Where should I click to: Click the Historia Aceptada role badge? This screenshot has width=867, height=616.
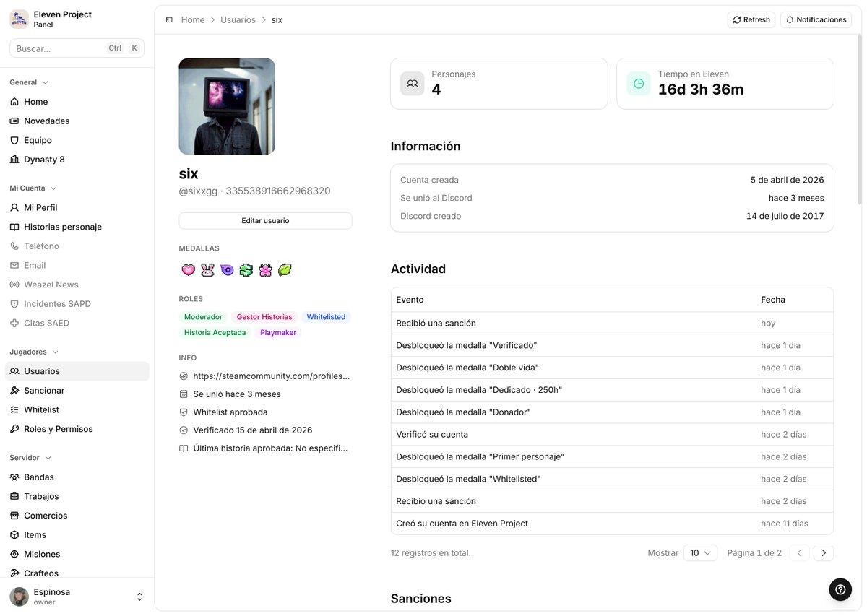click(x=215, y=333)
